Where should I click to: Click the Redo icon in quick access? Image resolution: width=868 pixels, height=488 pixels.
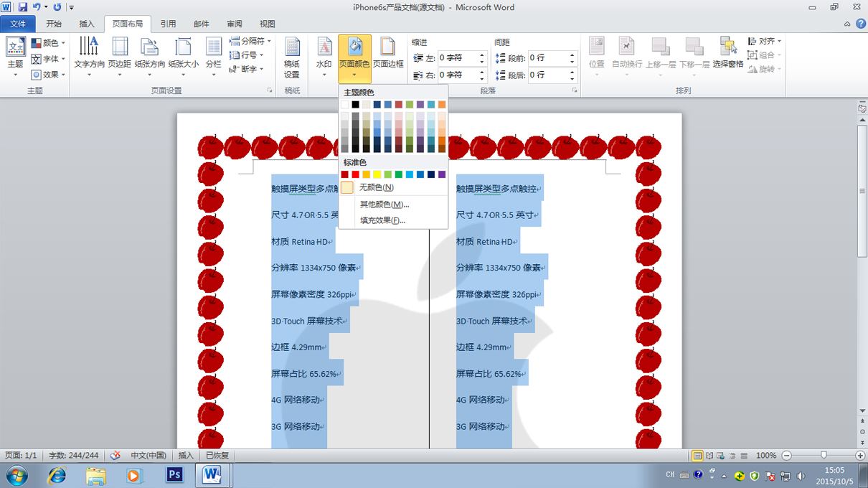click(x=57, y=7)
